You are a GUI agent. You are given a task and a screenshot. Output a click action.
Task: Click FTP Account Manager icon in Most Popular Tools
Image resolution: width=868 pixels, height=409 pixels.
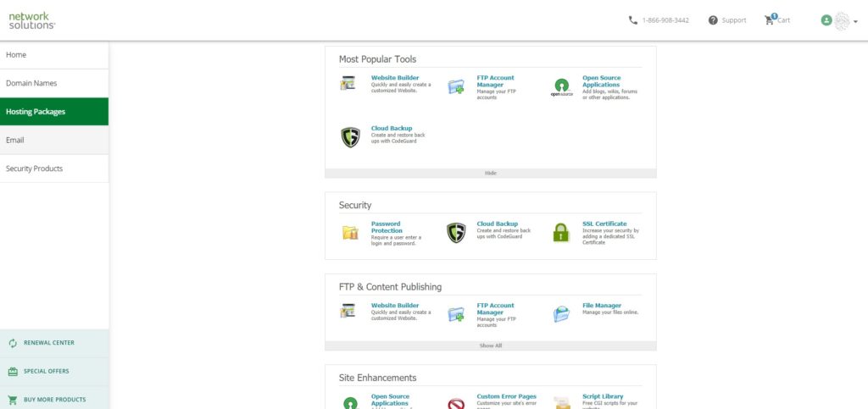tap(455, 86)
